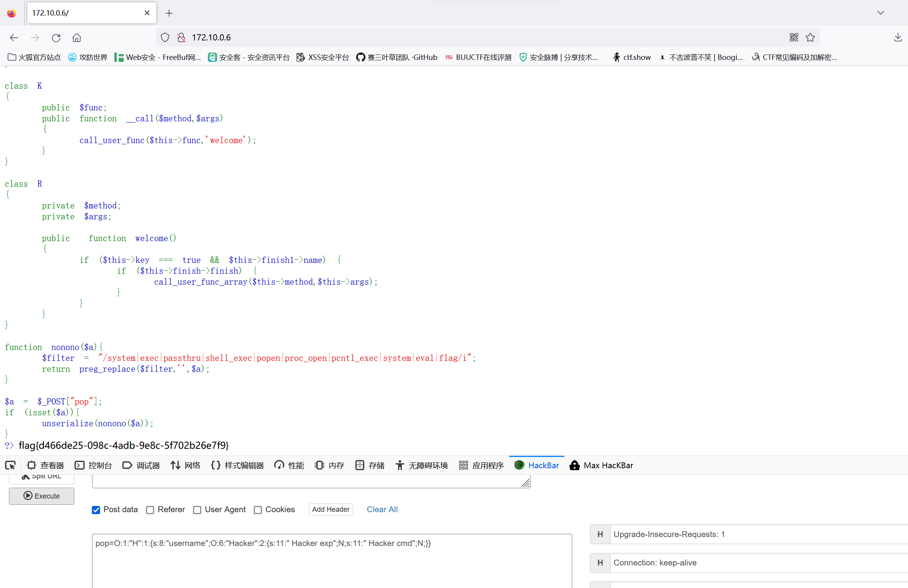Open the 安全客 bookmark
Image resolution: width=908 pixels, height=588 pixels.
coord(249,57)
